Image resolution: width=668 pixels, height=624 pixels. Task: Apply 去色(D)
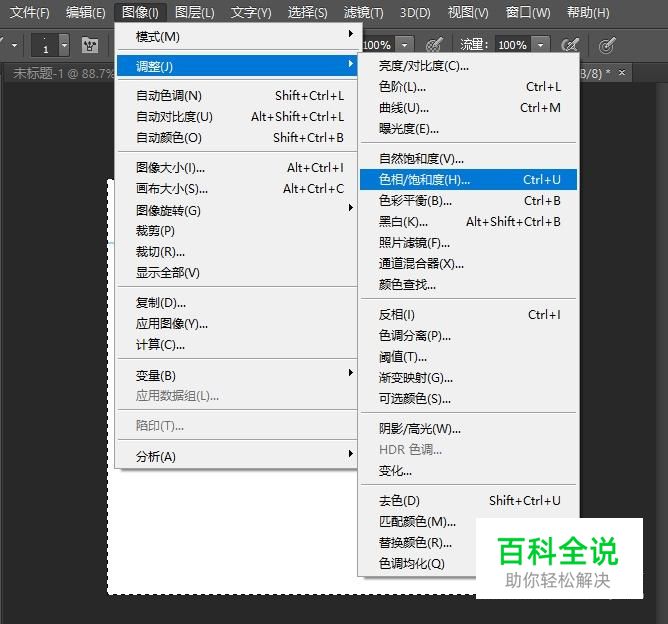[x=468, y=500]
